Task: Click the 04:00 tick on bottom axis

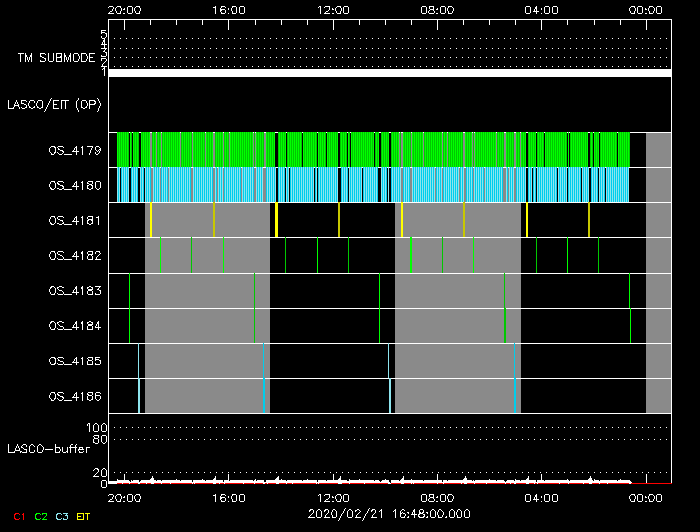Action: [x=541, y=497]
